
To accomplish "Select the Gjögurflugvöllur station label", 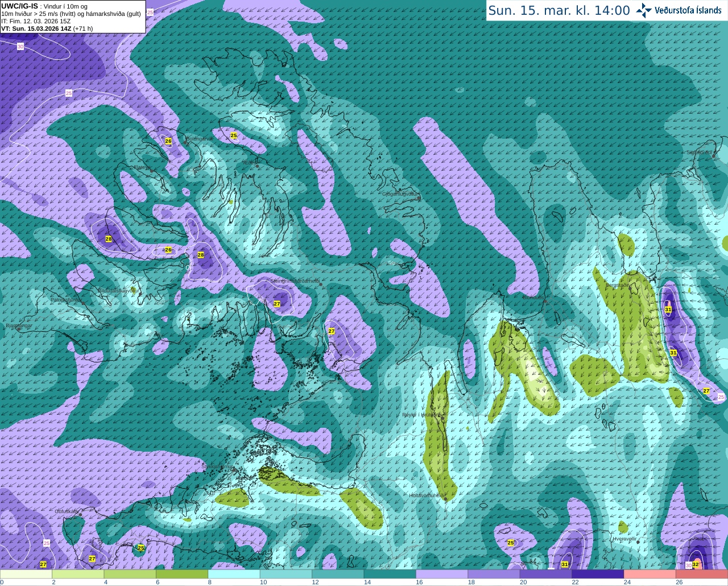I will tap(400, 194).
